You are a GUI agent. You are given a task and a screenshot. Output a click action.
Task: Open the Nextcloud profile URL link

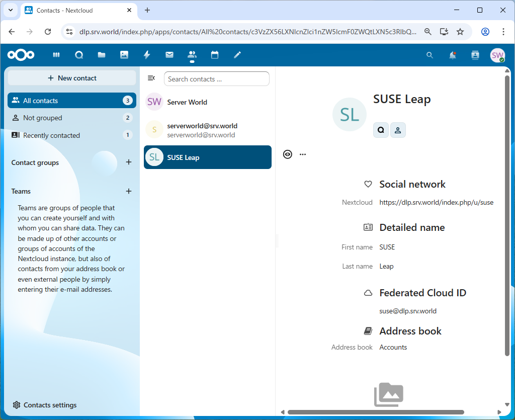436,203
